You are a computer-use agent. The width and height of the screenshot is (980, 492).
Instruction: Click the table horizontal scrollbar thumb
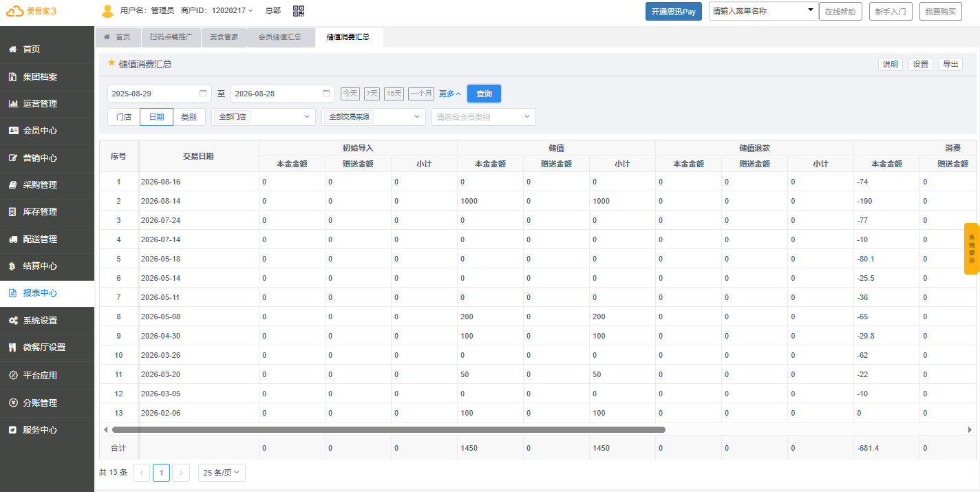point(389,429)
